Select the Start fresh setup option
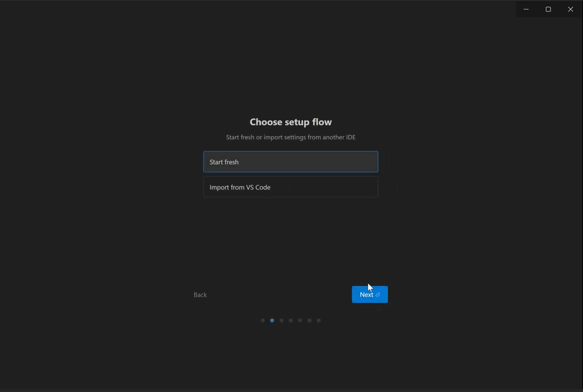 coord(290,162)
